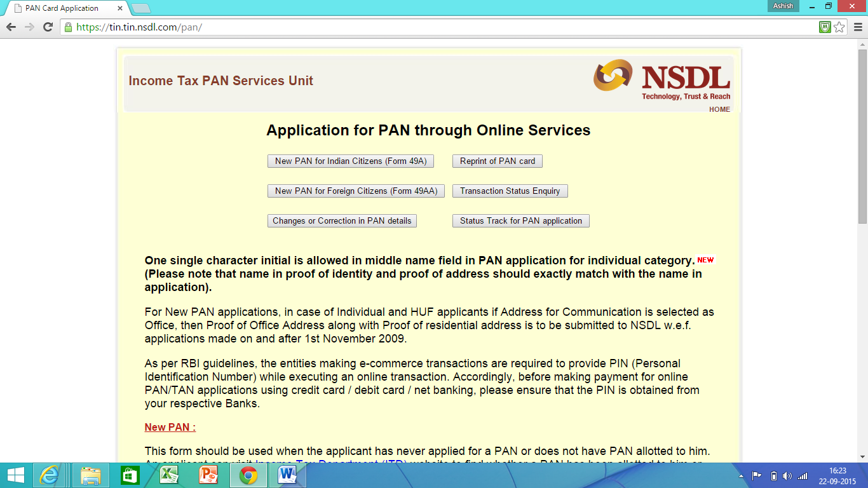This screenshot has width=868, height=488.
Task: Open a new browser tab
Action: (140, 8)
